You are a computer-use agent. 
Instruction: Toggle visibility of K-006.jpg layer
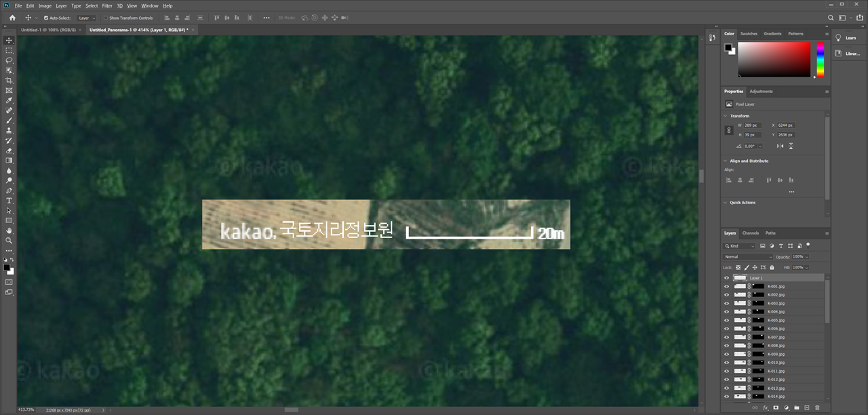(x=726, y=329)
